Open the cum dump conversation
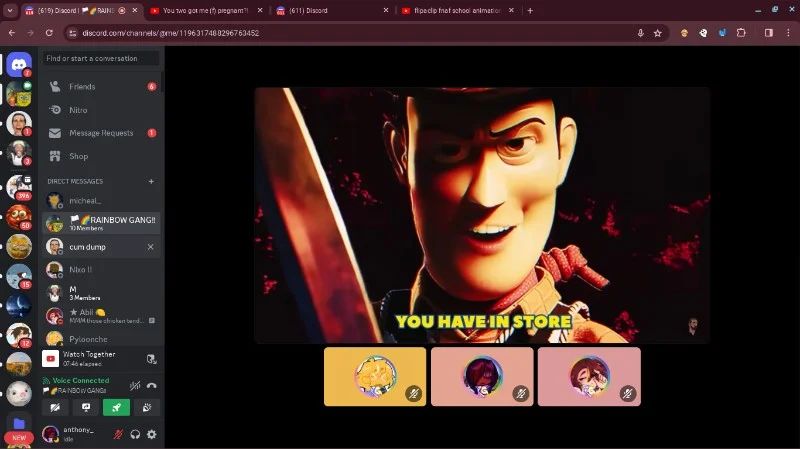This screenshot has width=800, height=449. coord(101,246)
